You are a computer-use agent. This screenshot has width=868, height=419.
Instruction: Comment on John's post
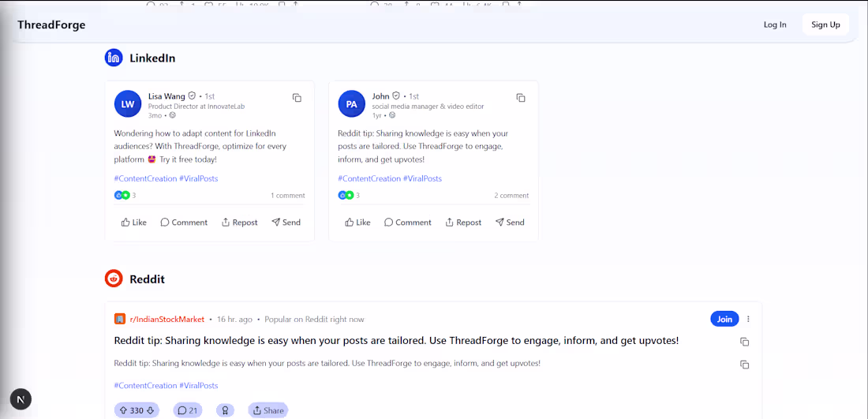tap(407, 223)
